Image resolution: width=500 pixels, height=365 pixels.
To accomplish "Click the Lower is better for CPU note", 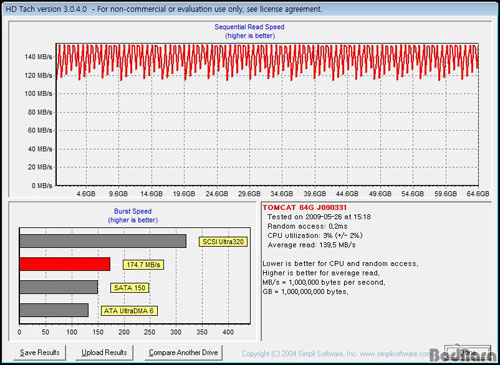I will (340, 264).
